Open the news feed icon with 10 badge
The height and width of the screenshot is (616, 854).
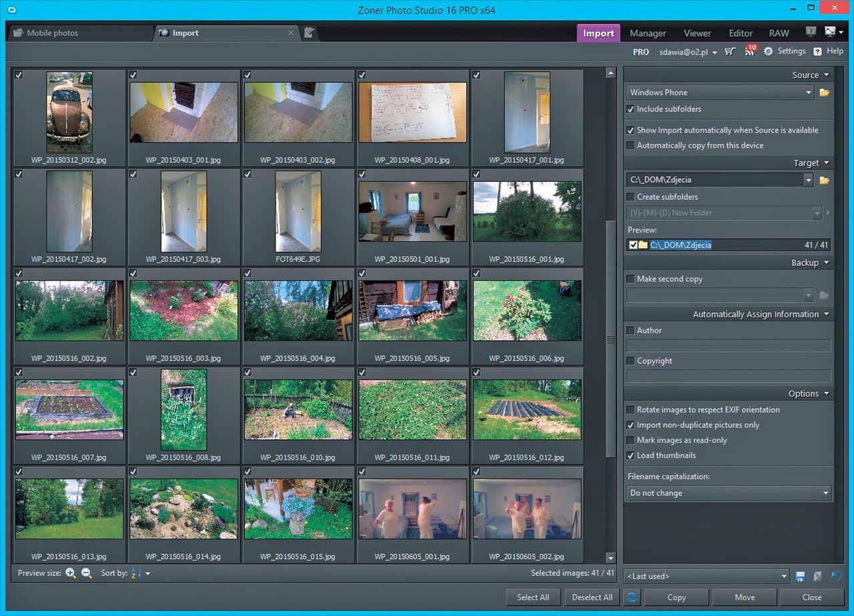click(x=750, y=51)
